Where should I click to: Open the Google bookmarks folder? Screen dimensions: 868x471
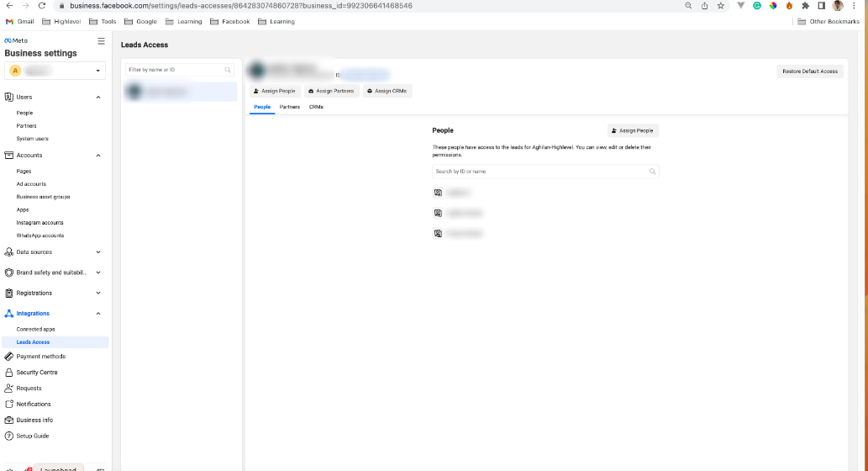point(140,22)
